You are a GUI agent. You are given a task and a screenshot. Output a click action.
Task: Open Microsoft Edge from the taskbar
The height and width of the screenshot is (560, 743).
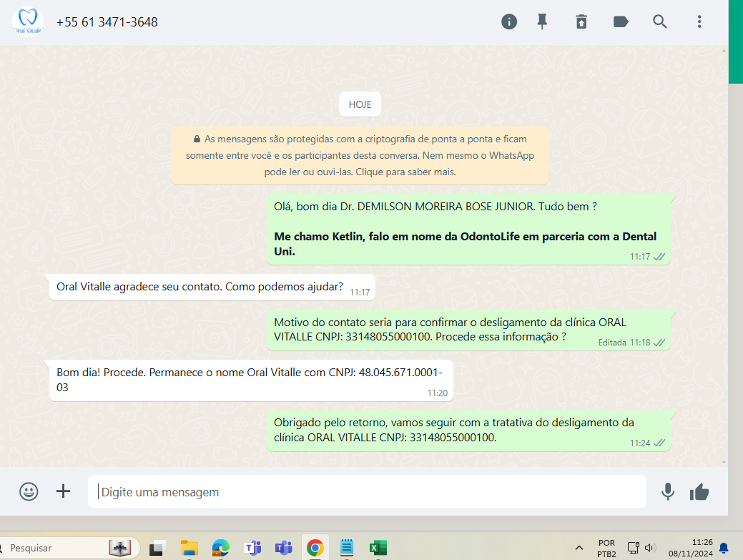[220, 548]
